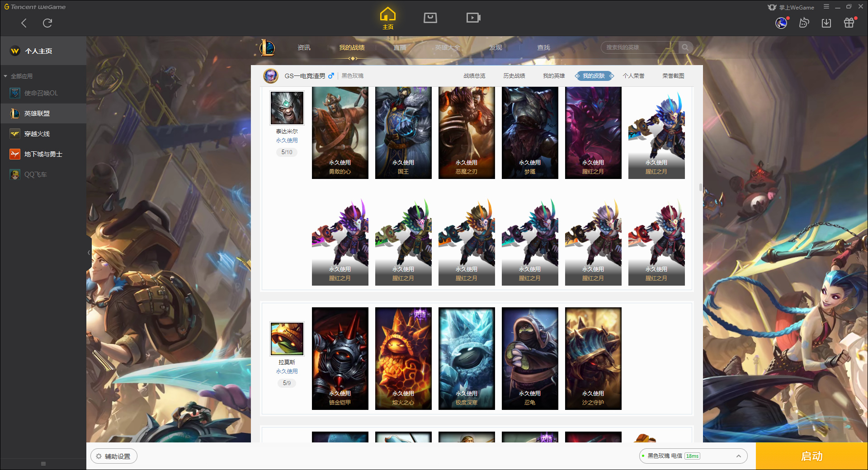This screenshot has height=470, width=868.
Task: Open the 国王 skin card
Action: point(403,133)
